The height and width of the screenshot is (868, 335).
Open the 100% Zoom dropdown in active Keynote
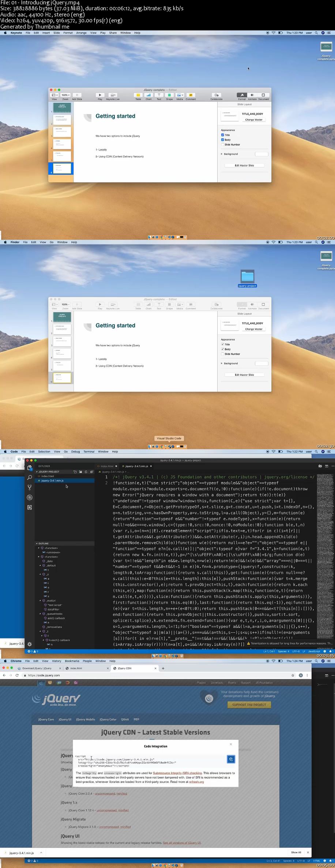[65, 95]
